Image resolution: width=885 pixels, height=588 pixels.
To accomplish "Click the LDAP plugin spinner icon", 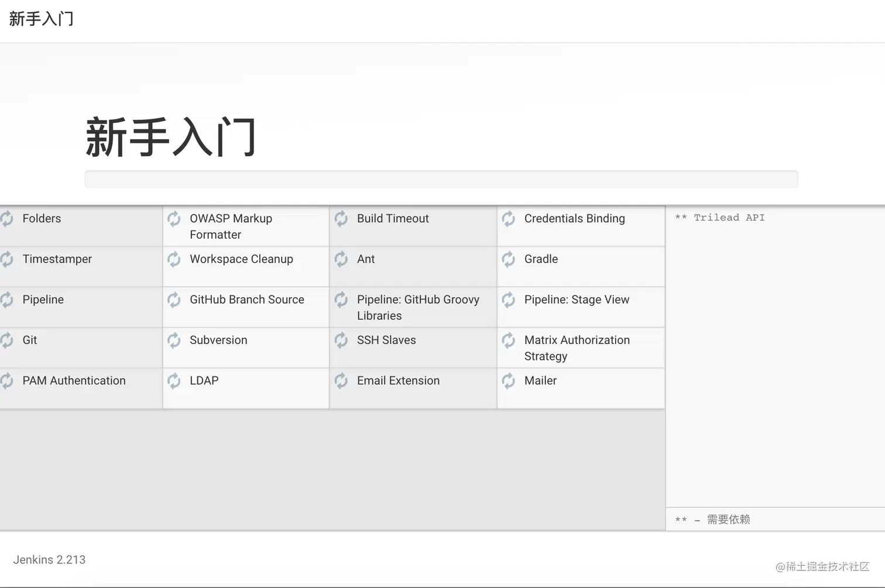I will 174,380.
